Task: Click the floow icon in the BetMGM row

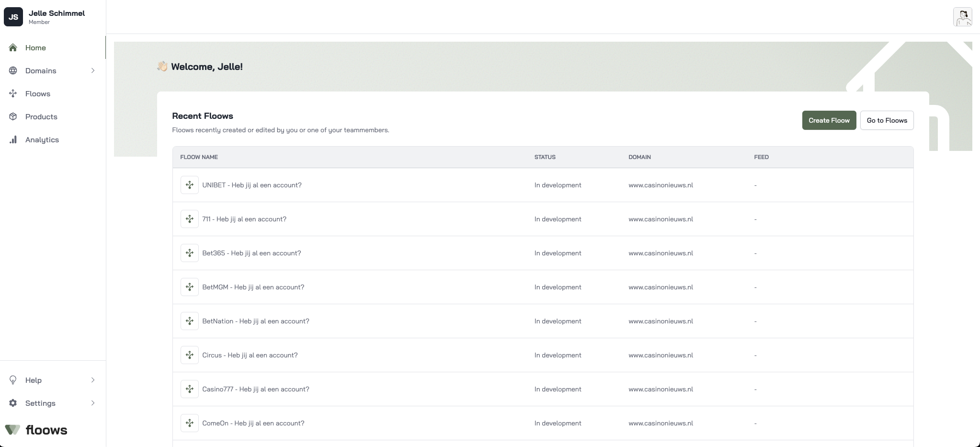Action: click(190, 287)
